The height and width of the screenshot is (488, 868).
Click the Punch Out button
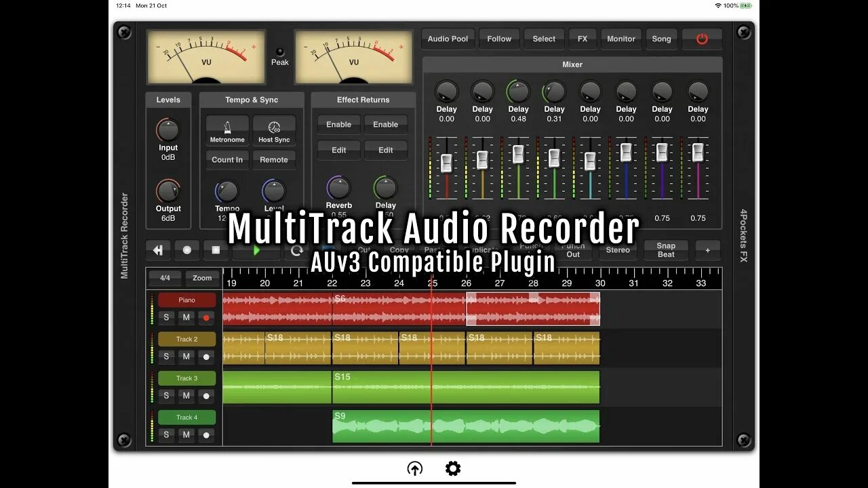pos(573,250)
